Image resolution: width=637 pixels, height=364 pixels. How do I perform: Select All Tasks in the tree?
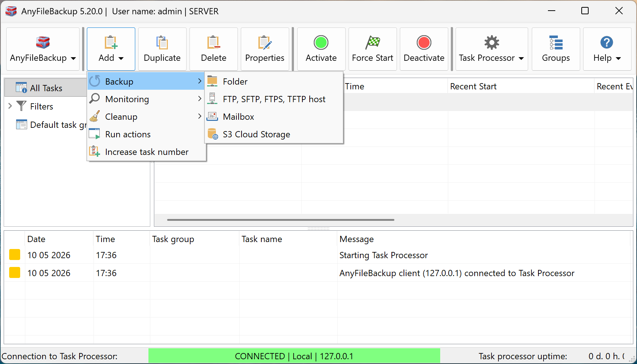tap(46, 88)
